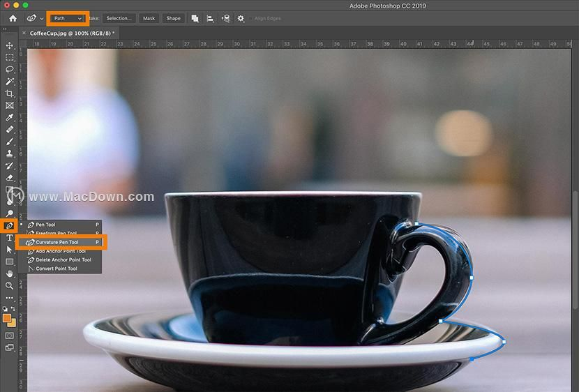The height and width of the screenshot is (392, 579).
Task: Switch to the CoffeeCup.jpg document tab
Action: [x=72, y=33]
